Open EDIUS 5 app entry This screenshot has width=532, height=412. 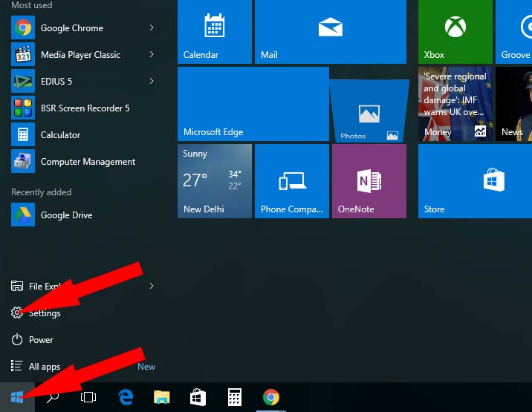pos(83,82)
